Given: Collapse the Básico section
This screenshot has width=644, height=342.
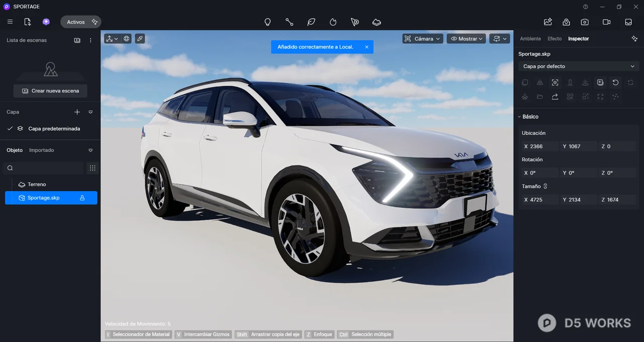Looking at the screenshot, I should (x=520, y=117).
